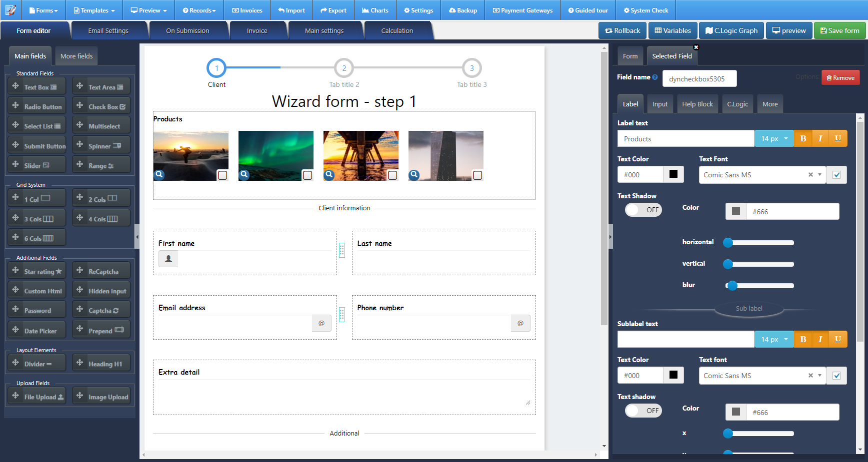Toggle Text Shadow on for the label
Viewport: 868px width, 462px height.
tap(643, 210)
